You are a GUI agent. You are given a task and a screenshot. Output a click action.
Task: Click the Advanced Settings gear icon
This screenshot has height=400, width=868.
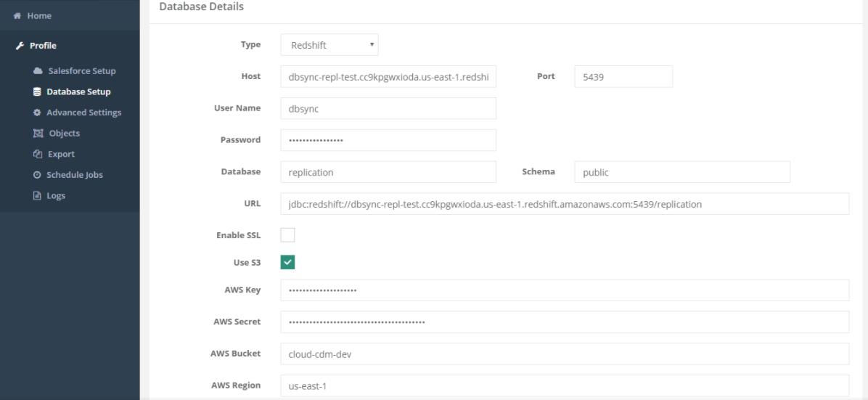(37, 113)
